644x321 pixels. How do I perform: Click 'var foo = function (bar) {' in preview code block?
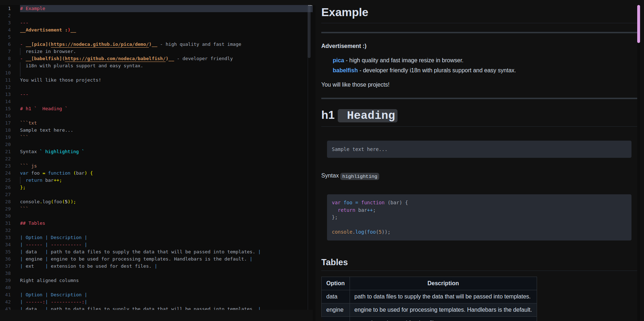370,203
